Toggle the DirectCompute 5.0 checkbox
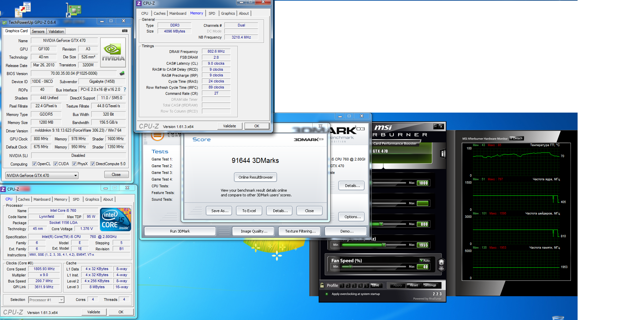The image size is (644, 320). pyautogui.click(x=93, y=164)
